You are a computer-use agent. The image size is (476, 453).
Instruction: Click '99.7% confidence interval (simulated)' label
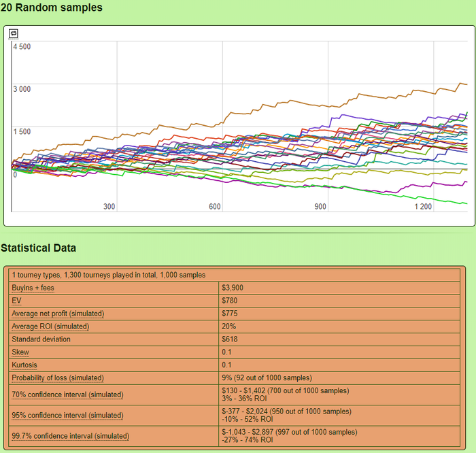point(71,436)
